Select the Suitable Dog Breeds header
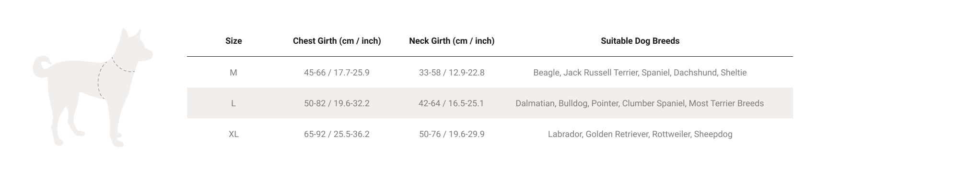 tap(640, 41)
